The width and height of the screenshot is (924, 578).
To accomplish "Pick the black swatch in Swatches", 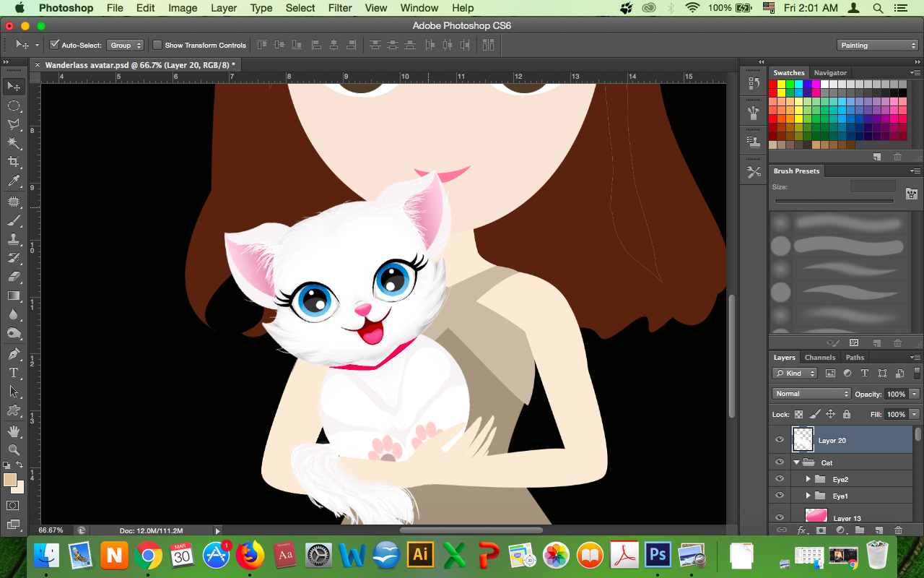I will click(903, 92).
